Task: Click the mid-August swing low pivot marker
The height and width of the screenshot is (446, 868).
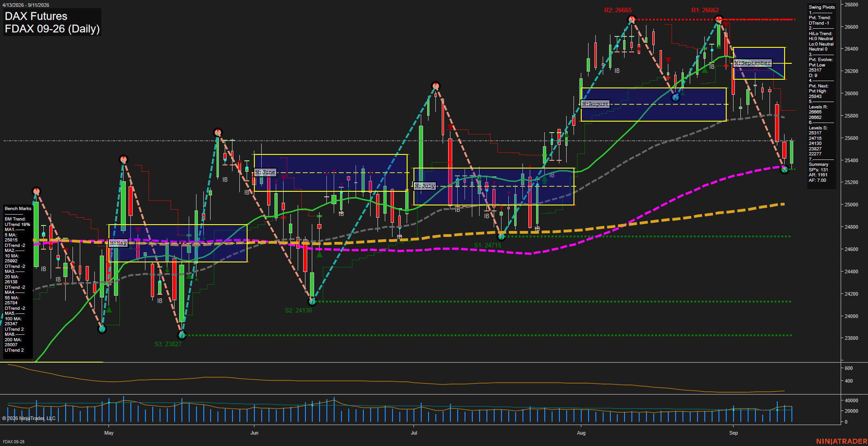Action: [x=676, y=97]
